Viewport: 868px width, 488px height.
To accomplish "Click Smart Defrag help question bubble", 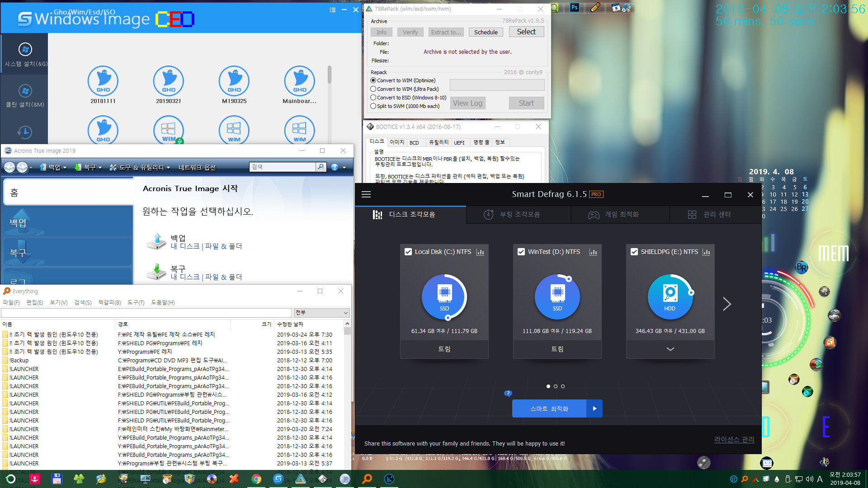I will [508, 393].
